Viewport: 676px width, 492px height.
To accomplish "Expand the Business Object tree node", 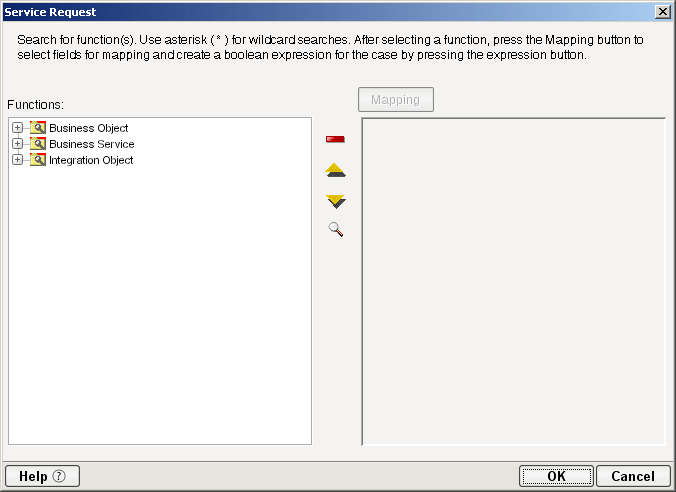I will click(x=17, y=128).
